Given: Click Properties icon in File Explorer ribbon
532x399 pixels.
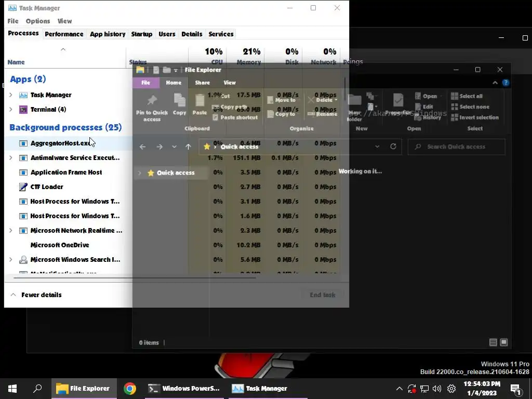Looking at the screenshot, I should [x=398, y=100].
